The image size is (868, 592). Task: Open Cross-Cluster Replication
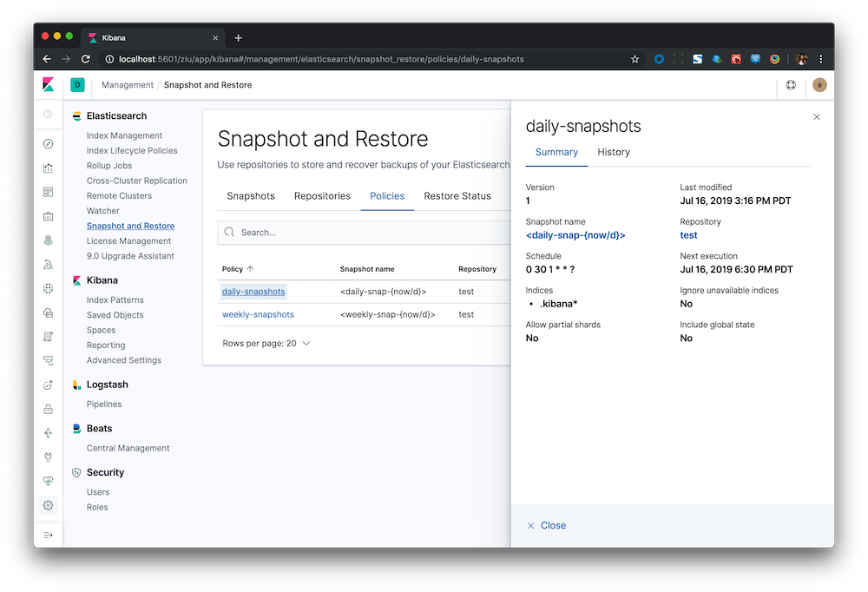tap(137, 181)
